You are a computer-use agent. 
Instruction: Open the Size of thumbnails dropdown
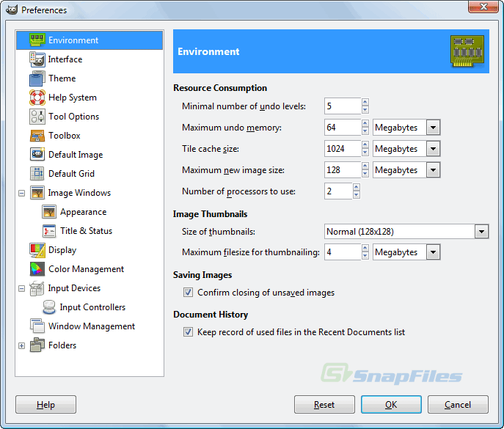click(x=481, y=232)
